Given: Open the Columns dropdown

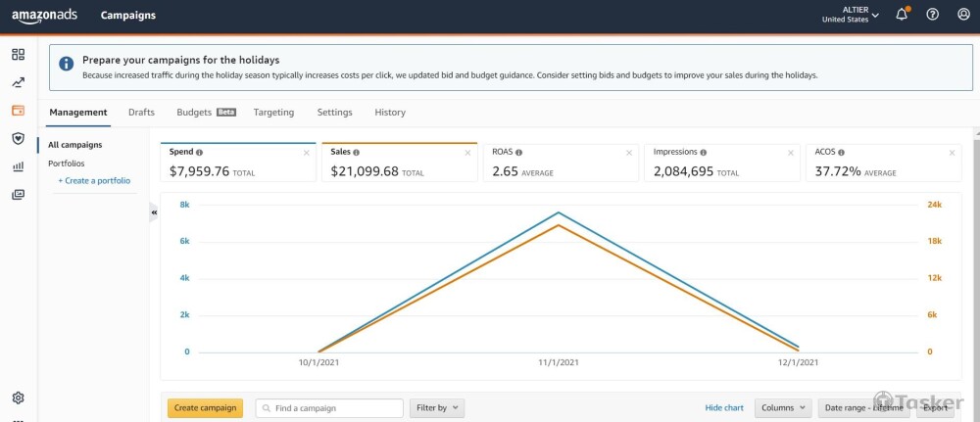Looking at the screenshot, I should pyautogui.click(x=784, y=408).
